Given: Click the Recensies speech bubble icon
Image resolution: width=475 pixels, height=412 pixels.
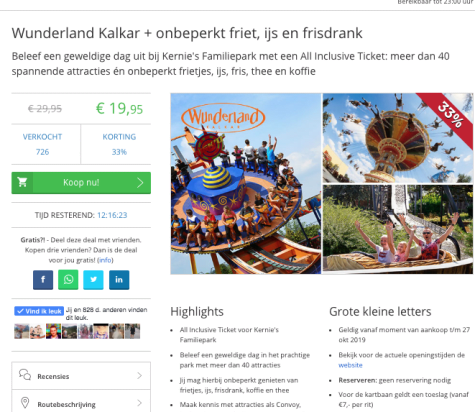Looking at the screenshot, I should tap(25, 375).
